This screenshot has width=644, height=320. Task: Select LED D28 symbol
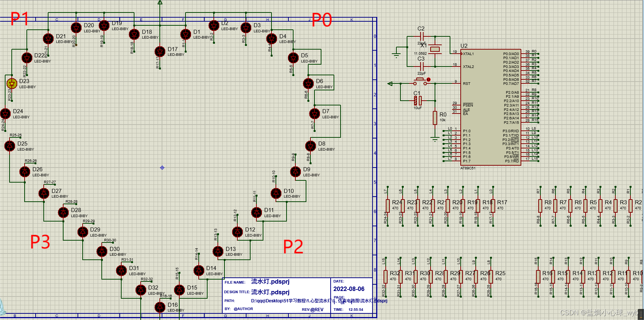[x=63, y=212]
